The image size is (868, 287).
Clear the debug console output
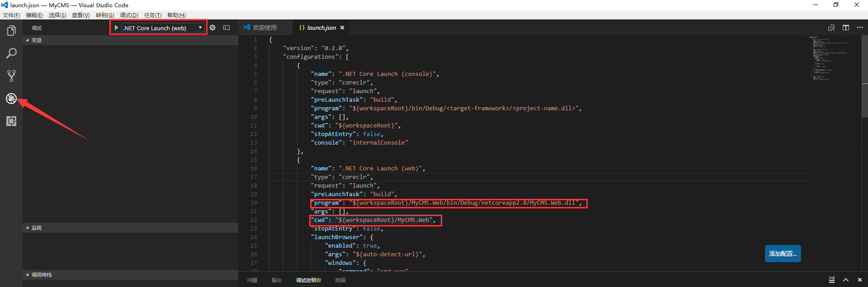[x=832, y=280]
